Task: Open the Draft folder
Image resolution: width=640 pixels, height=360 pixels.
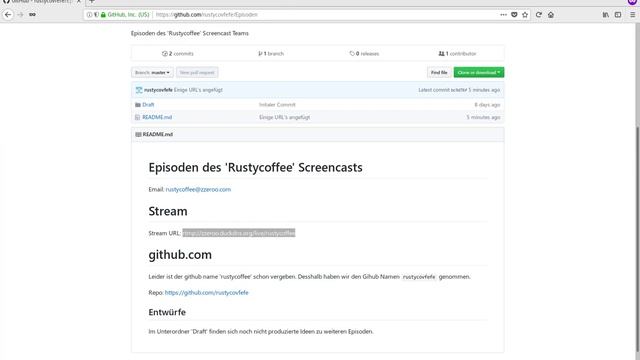Action: click(148, 105)
